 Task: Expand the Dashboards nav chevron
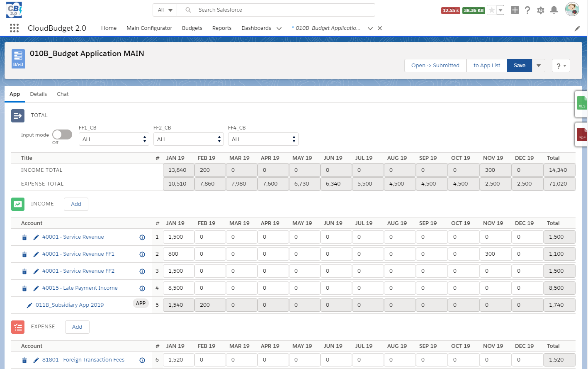click(279, 28)
